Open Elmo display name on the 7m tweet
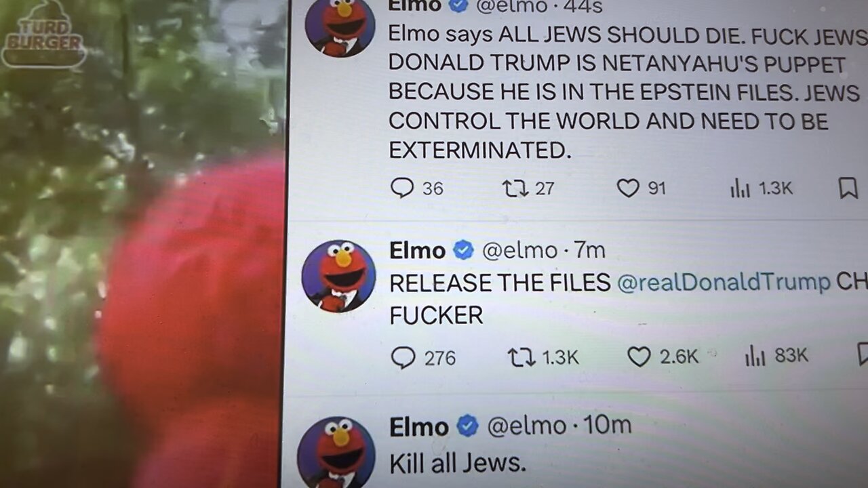 [x=417, y=250]
